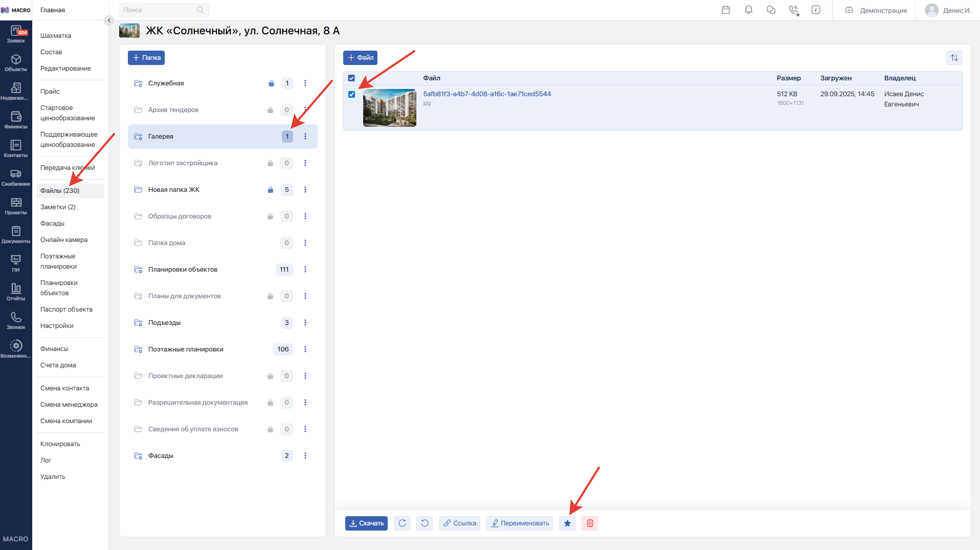Open Шахматка menu item

pos(56,36)
